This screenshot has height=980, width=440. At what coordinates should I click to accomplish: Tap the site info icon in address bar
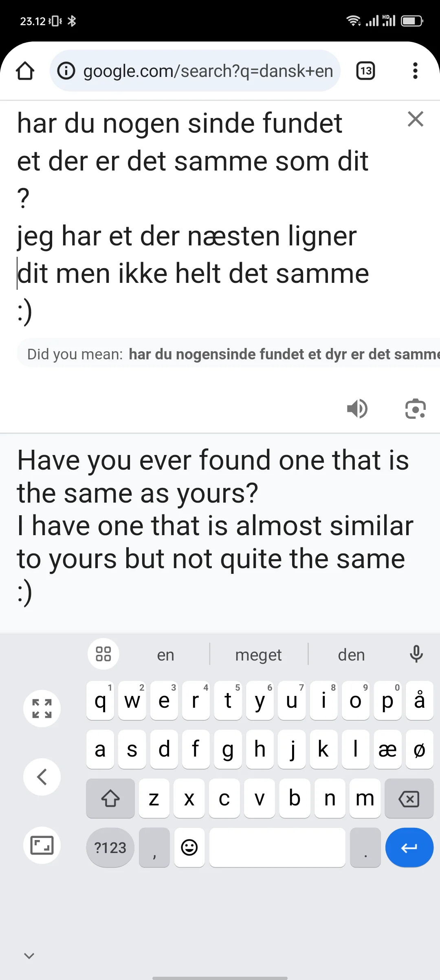66,71
